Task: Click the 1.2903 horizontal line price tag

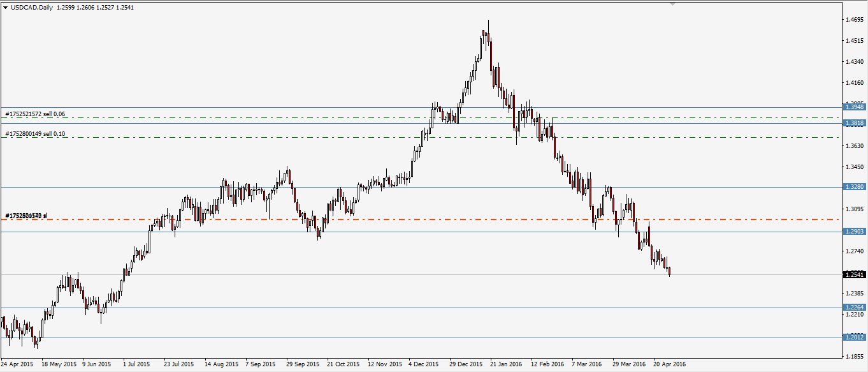Action: 854,232
